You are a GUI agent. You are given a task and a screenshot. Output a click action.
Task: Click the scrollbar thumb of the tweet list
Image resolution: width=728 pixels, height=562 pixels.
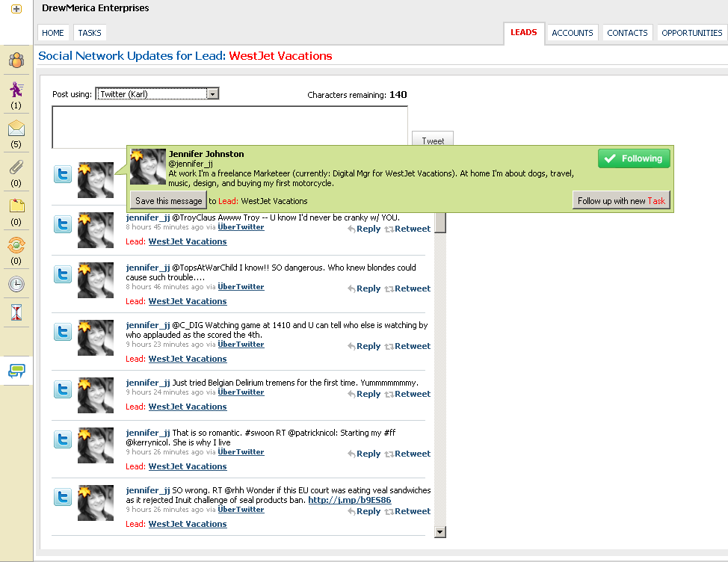click(440, 223)
